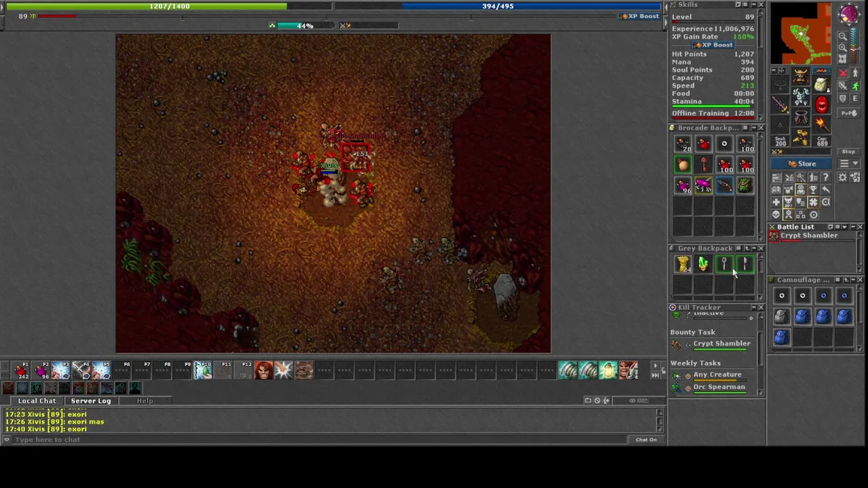868x488 pixels.
Task: Toggle the offensive sword stance button
Action: coord(843,85)
